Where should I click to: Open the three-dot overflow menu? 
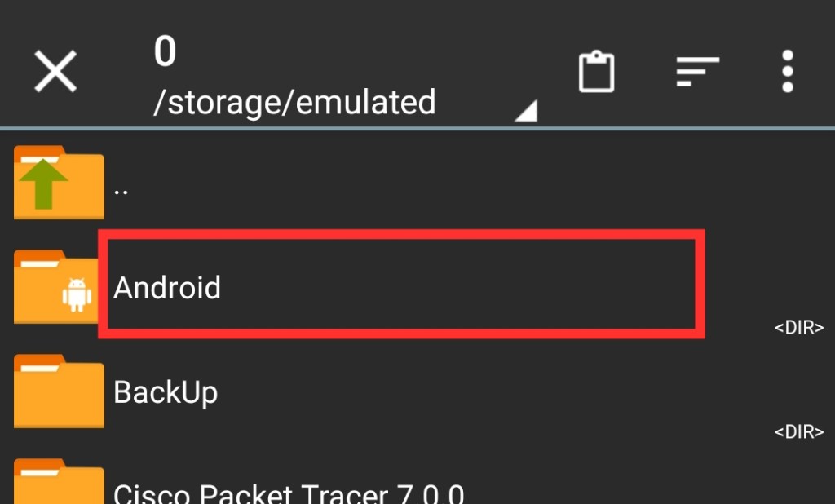click(787, 72)
